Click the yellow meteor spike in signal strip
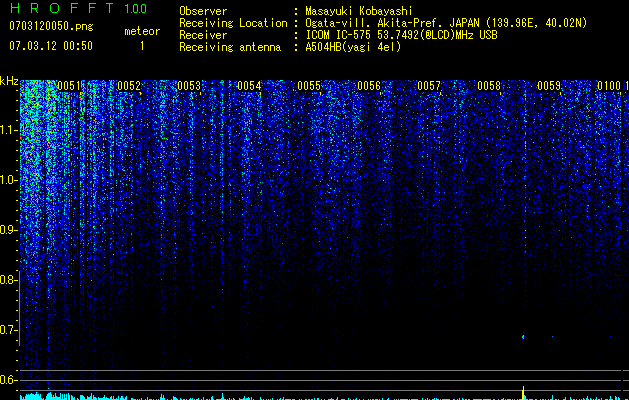629x400 pixels. [523, 392]
